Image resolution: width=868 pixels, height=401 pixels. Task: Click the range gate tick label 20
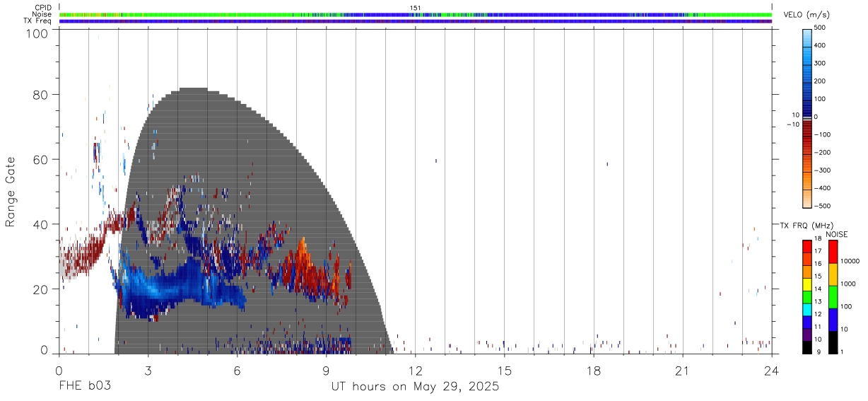pos(40,289)
